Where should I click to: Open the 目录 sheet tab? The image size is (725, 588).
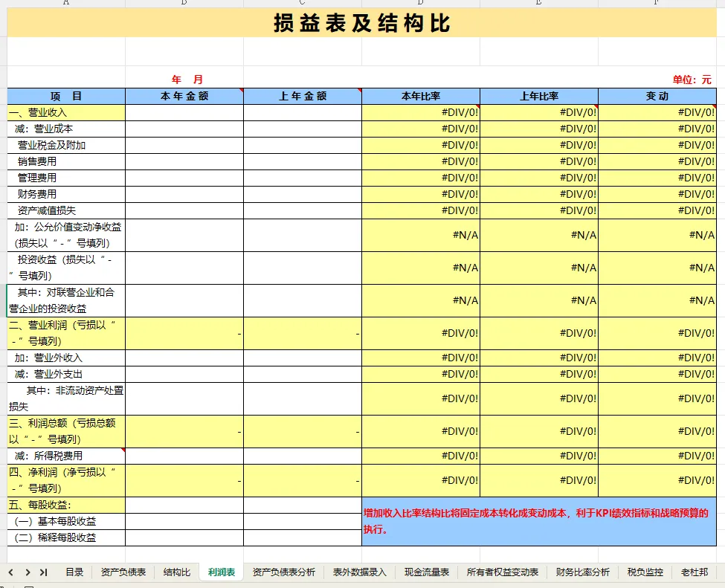tap(74, 572)
